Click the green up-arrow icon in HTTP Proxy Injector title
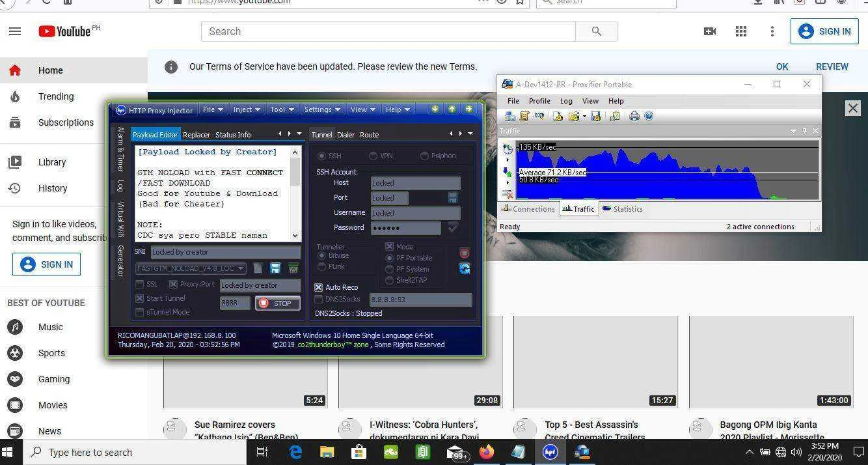868x465 pixels. pyautogui.click(x=452, y=109)
